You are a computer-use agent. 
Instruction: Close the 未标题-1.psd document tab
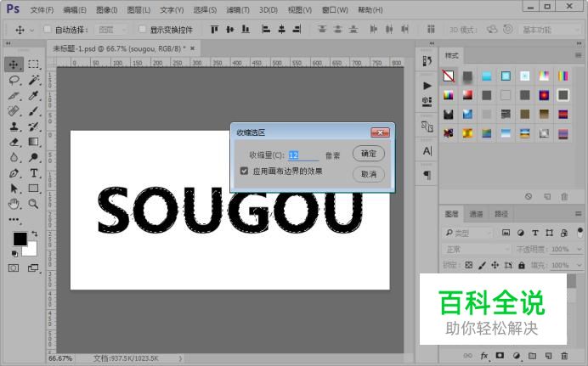(x=192, y=48)
